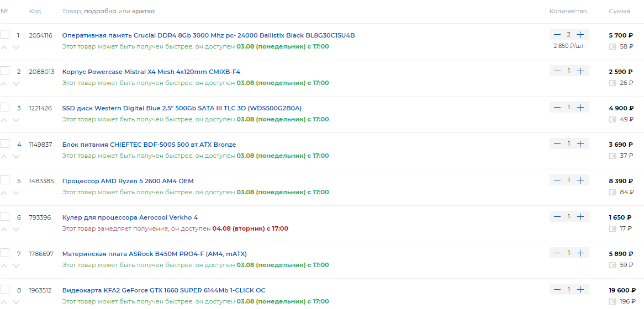
Task: Increase quantity of ASRock B450M motherboard
Action: (580, 253)
